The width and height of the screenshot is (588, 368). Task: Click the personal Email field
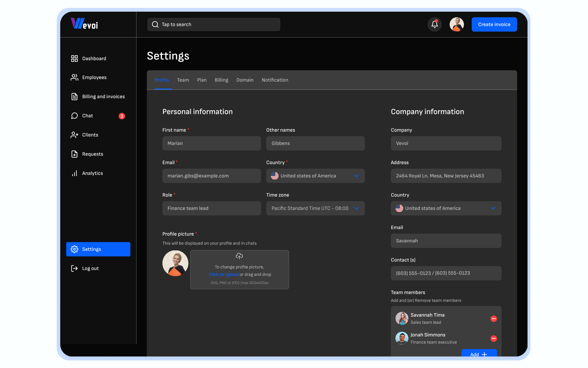[212, 176]
